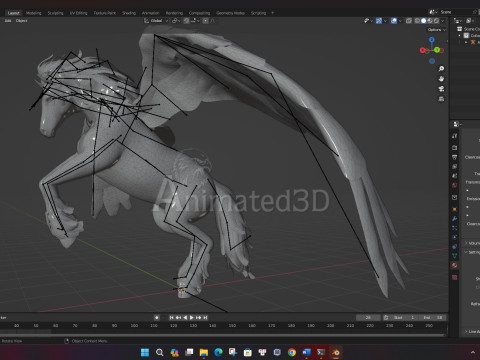Click jump to end frame button
Screen dimensions: 480x360
tap(205, 317)
